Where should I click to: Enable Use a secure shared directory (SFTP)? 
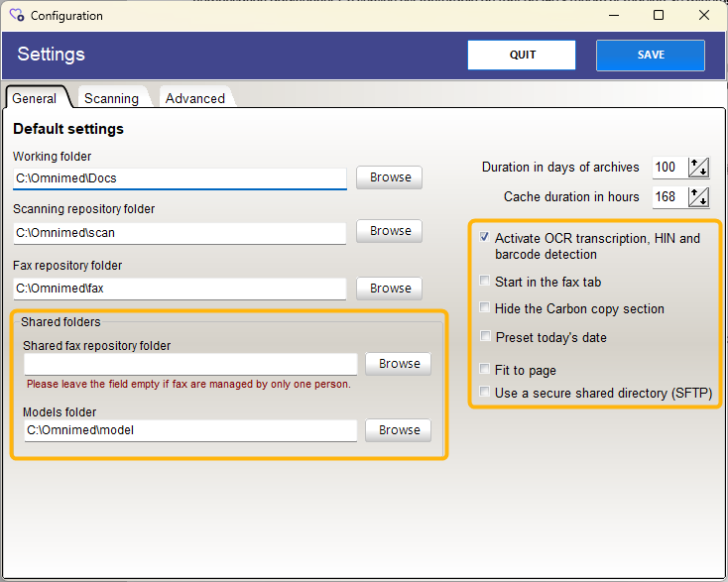coord(484,392)
